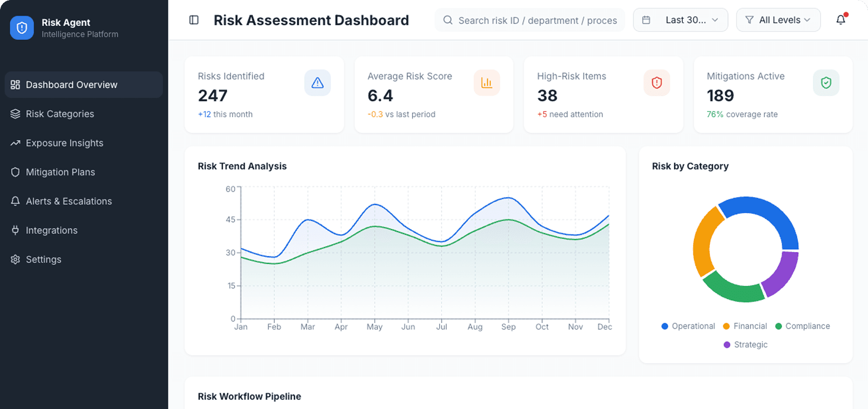Click "-0.3 vs last period" text
Image resolution: width=868 pixels, height=409 pixels.
[401, 114]
